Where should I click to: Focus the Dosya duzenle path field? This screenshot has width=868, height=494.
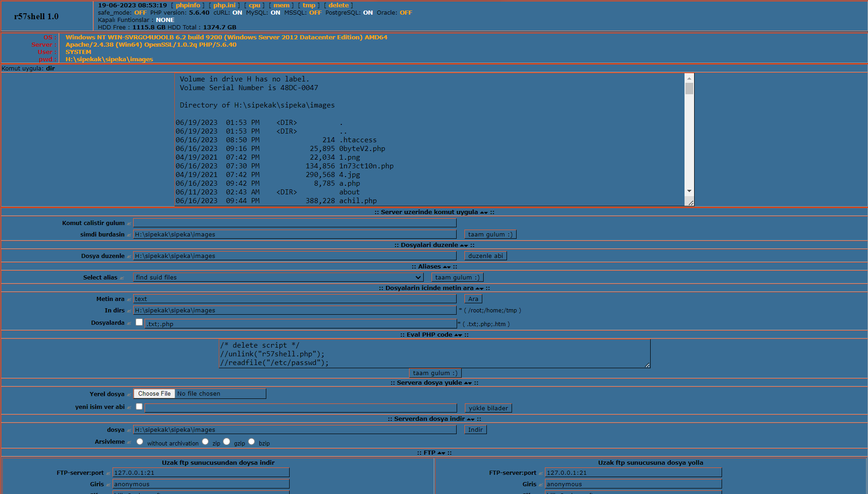295,256
